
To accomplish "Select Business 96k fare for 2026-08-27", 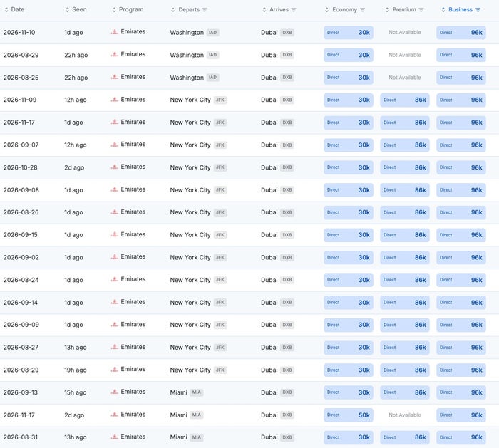I will (x=461, y=347).
